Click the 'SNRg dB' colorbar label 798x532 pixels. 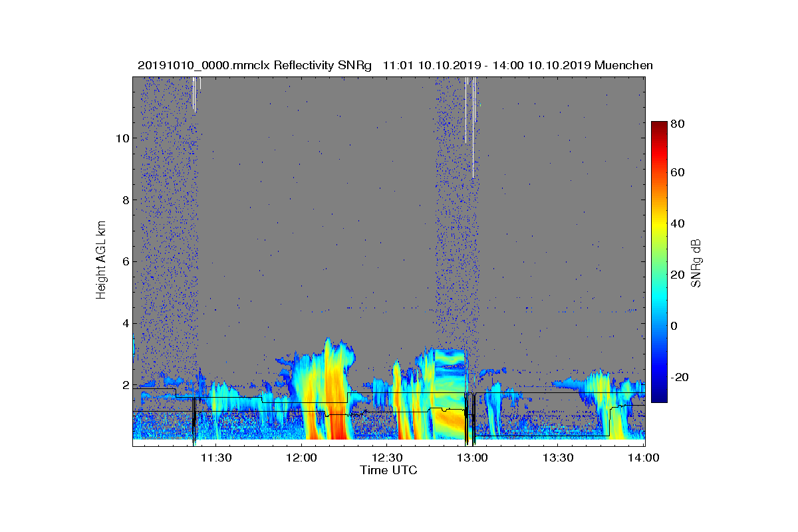pyautogui.click(x=696, y=263)
